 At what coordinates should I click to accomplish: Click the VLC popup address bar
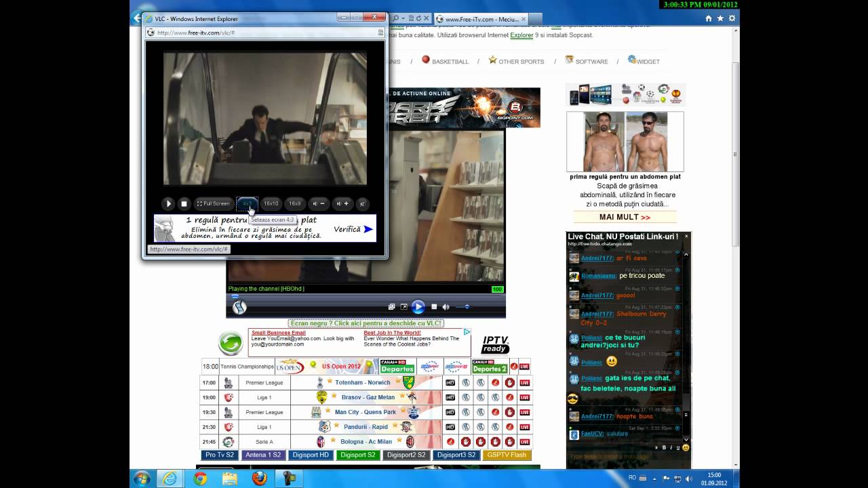264,33
